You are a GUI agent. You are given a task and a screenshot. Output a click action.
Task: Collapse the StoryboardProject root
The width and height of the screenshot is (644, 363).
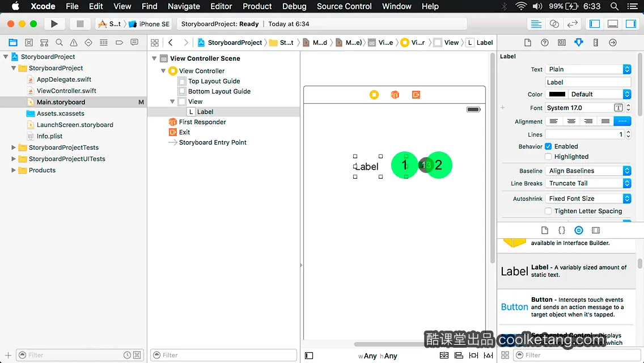pyautogui.click(x=6, y=57)
